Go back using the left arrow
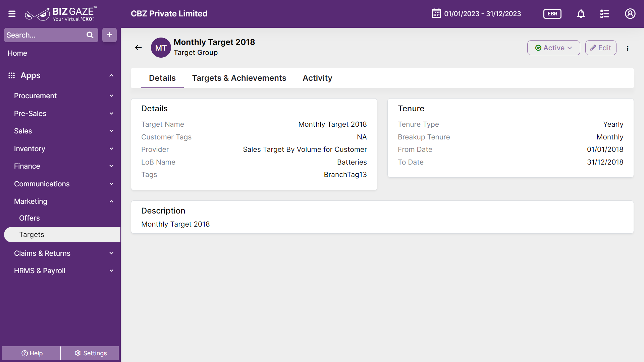644x362 pixels. (x=138, y=48)
